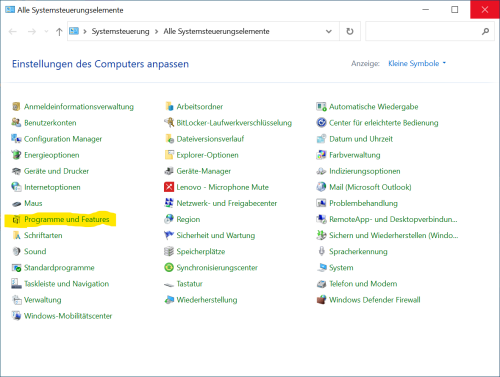Open Netzwerk- und Freigabecenter link

pyautogui.click(x=227, y=203)
